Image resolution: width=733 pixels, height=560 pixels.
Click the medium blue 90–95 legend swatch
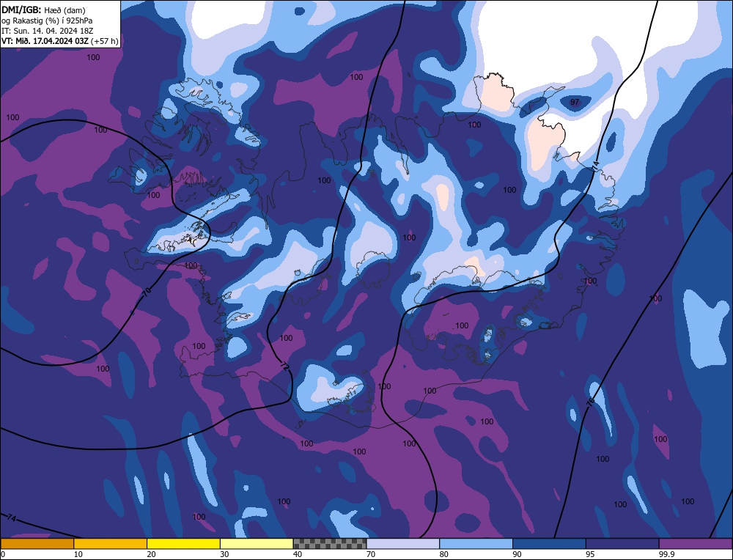coord(549,544)
